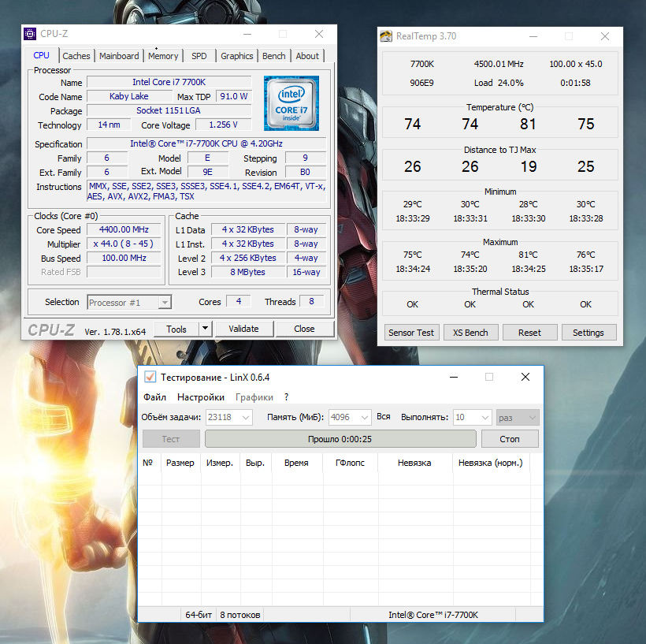Open the Graphics tab in CPU-Z
Image resolution: width=646 pixels, height=644 pixels.
click(237, 56)
